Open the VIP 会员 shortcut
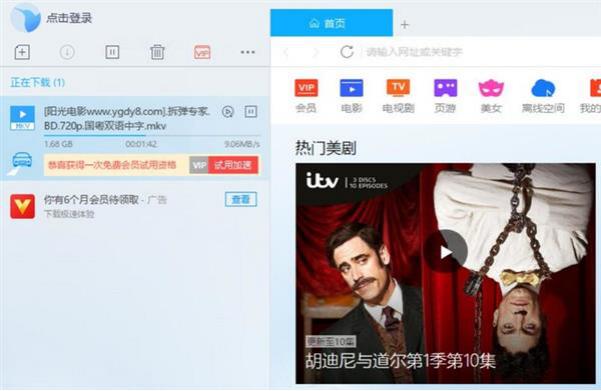601x391 pixels. (306, 96)
